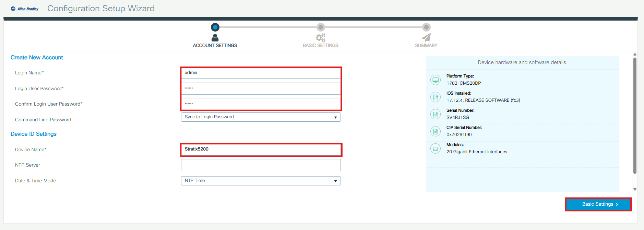Click the serial number SV4RJ1SG
The height and width of the screenshot is (230, 644).
click(458, 118)
